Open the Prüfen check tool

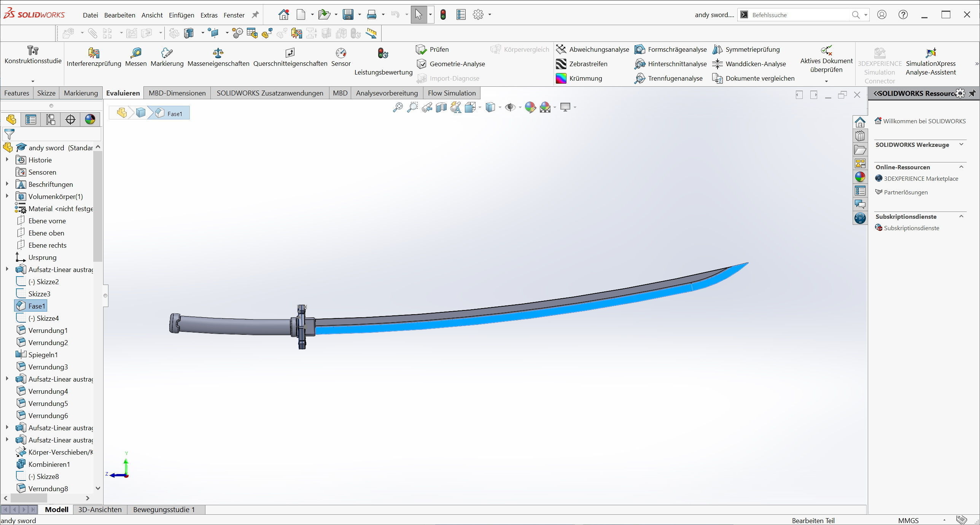pos(433,49)
